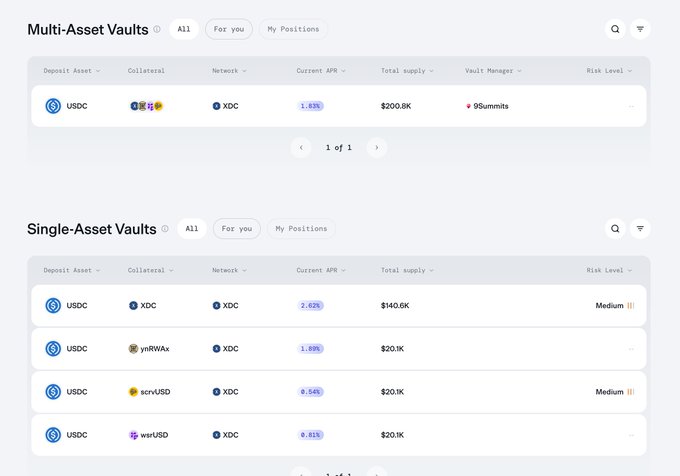Click scrvUSD collateral icon
This screenshot has height=476, width=680.
click(x=134, y=391)
